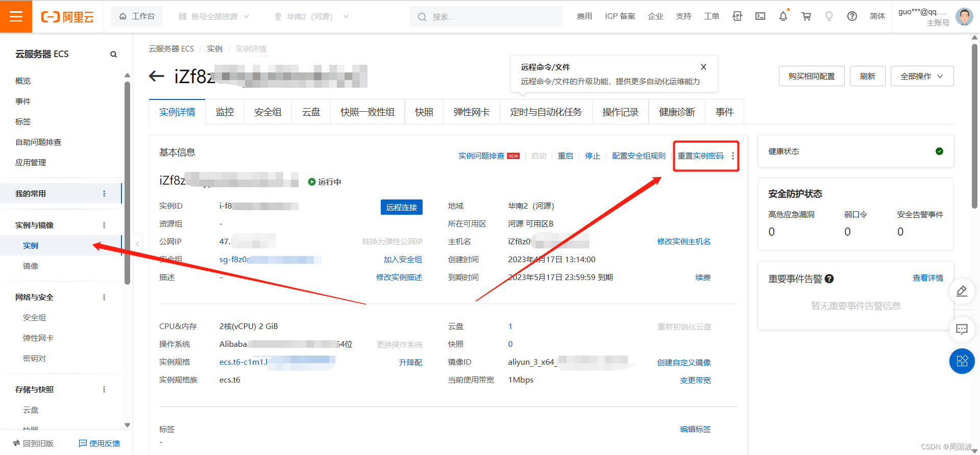Open the help question mark icon
The height and width of the screenshot is (455, 980).
click(852, 16)
